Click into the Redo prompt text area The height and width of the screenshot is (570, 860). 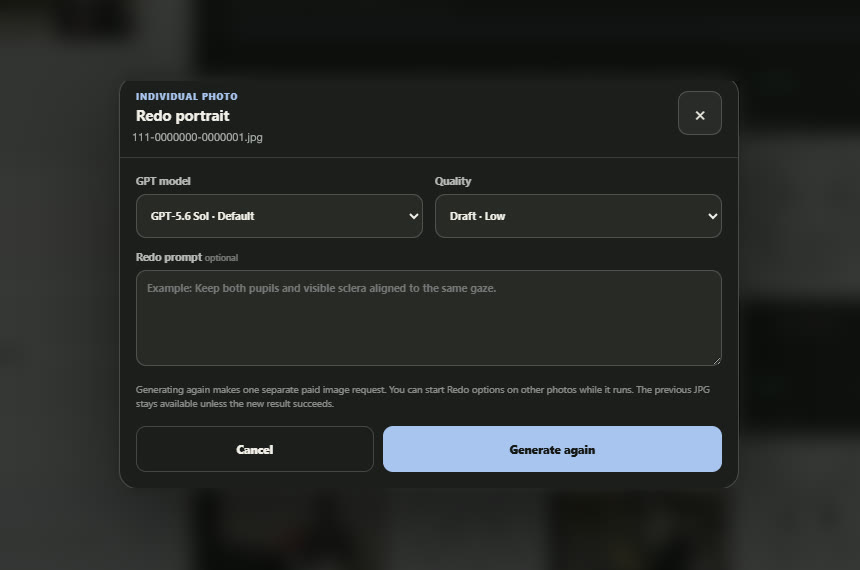[x=428, y=318]
